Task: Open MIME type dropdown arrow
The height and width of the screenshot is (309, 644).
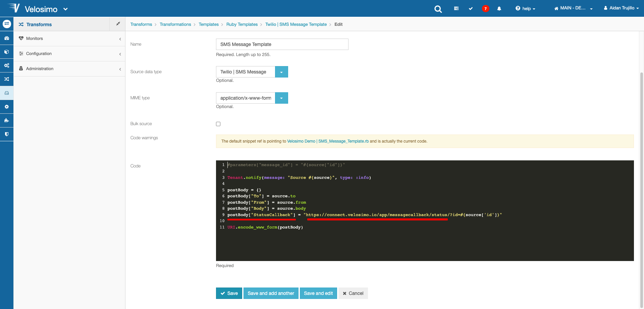Action: click(281, 98)
